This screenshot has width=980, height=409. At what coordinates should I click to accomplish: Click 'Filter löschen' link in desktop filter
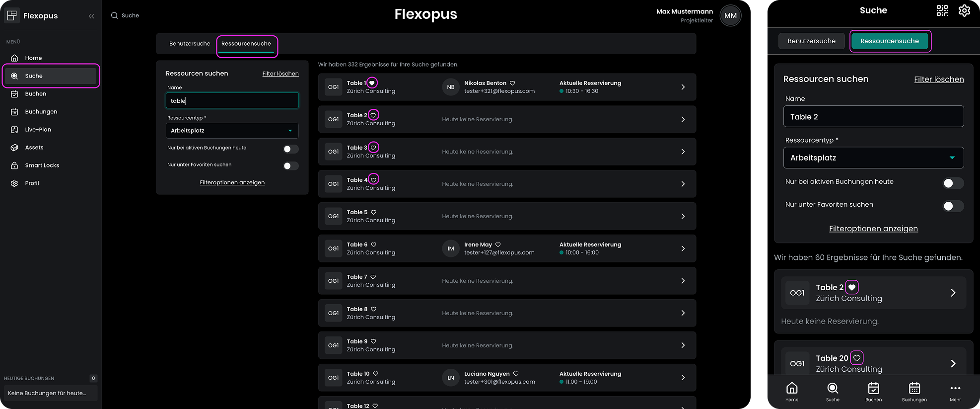280,74
